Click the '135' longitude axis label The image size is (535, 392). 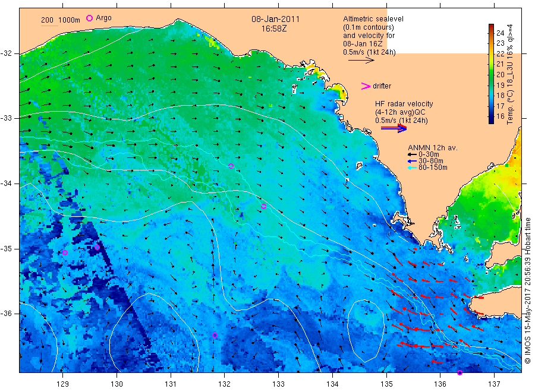point(386,384)
